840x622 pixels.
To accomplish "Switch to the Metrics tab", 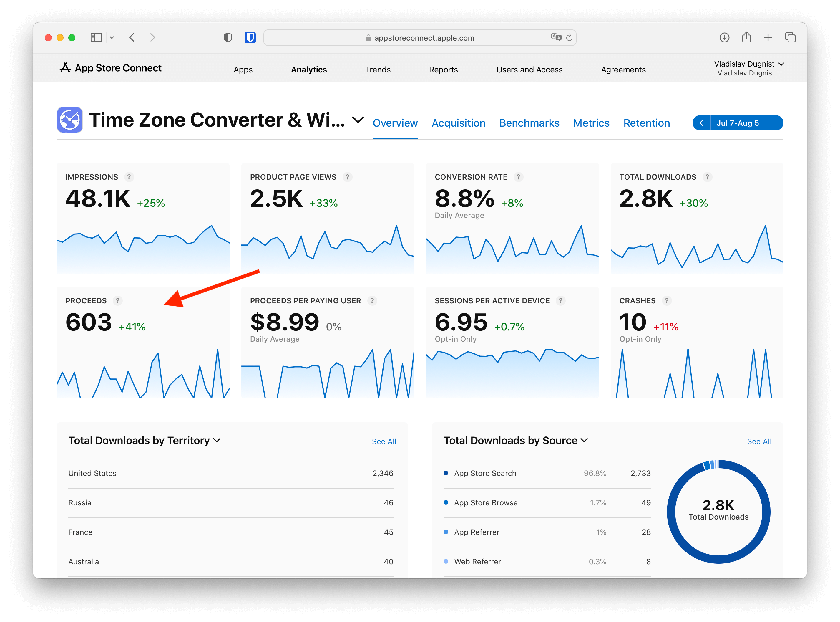I will 591,123.
